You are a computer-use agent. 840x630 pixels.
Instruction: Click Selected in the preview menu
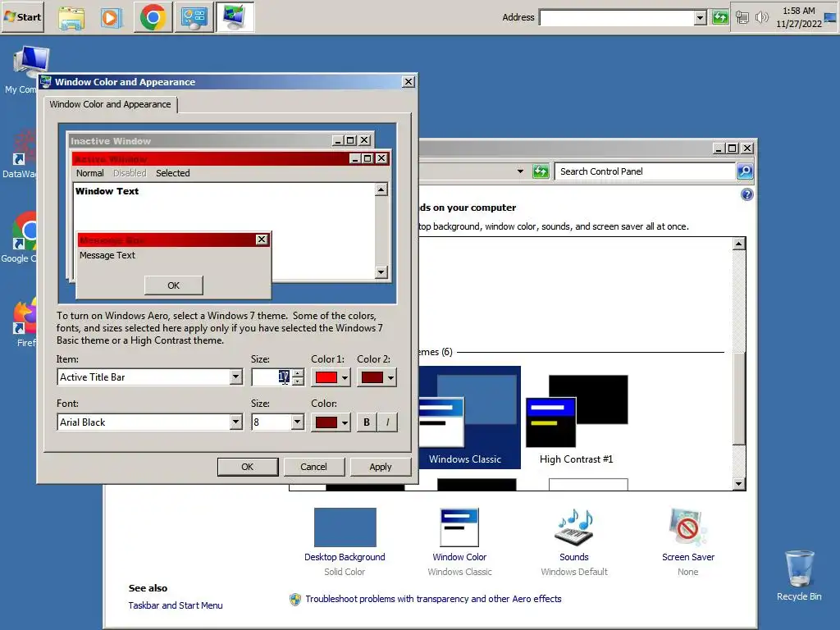click(172, 173)
